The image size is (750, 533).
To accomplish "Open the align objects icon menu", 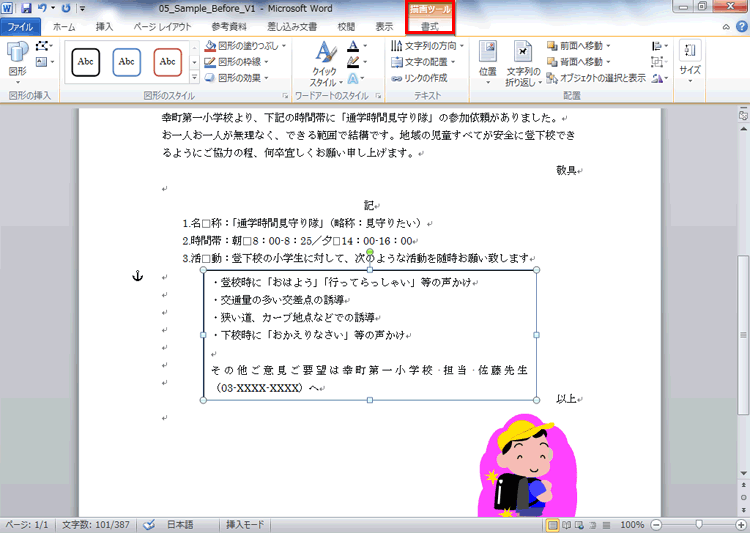I will [x=660, y=46].
